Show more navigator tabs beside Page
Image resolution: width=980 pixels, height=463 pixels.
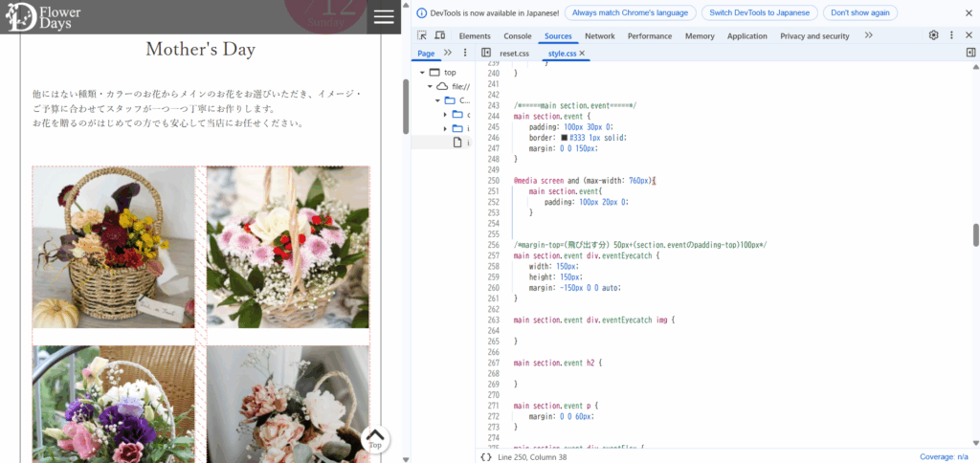(448, 54)
